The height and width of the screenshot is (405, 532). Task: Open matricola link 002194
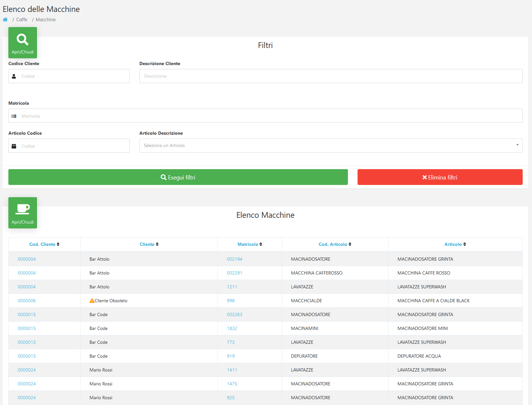[235, 259]
